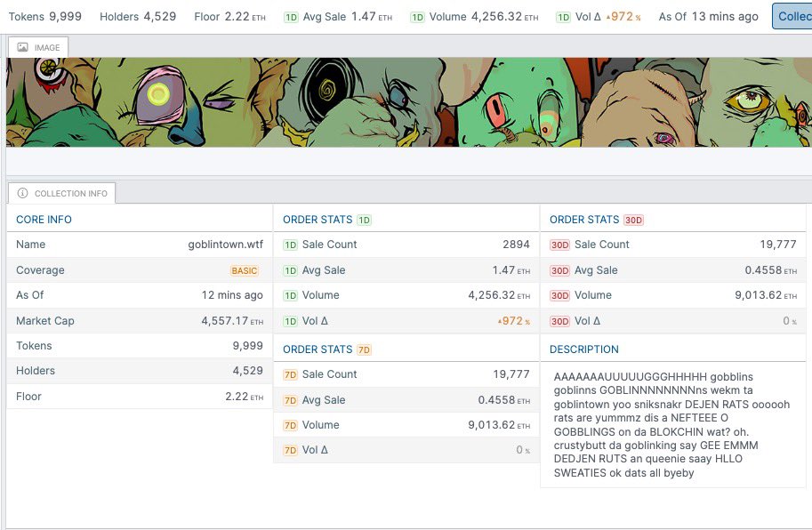Click the 1D badge next to Avg Sale row
The width and height of the screenshot is (812, 530).
tap(290, 270)
